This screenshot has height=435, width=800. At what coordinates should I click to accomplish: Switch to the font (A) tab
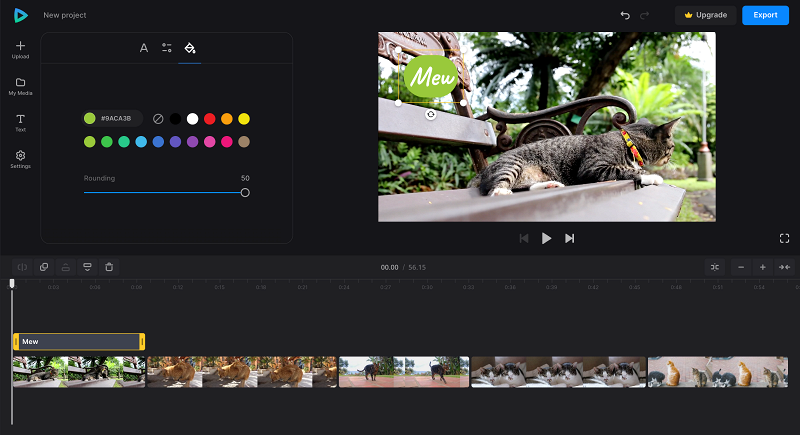pyautogui.click(x=144, y=48)
